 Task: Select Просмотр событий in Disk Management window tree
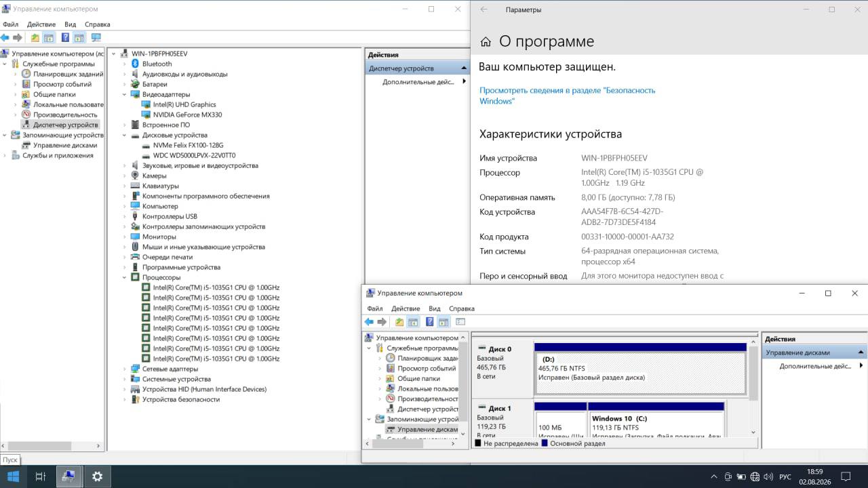coord(427,368)
